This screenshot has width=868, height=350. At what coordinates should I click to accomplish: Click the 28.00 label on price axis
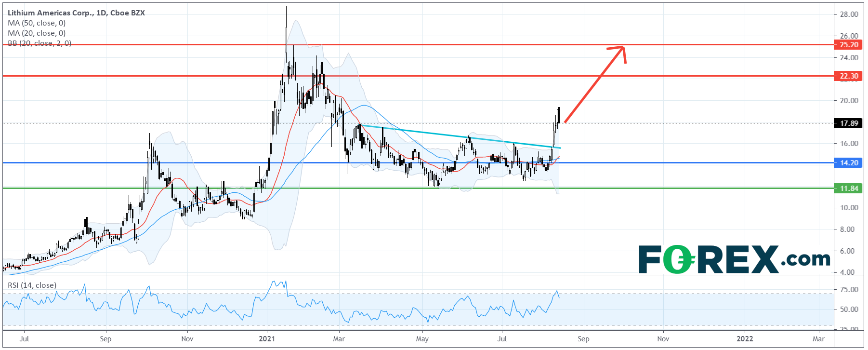pos(849,14)
